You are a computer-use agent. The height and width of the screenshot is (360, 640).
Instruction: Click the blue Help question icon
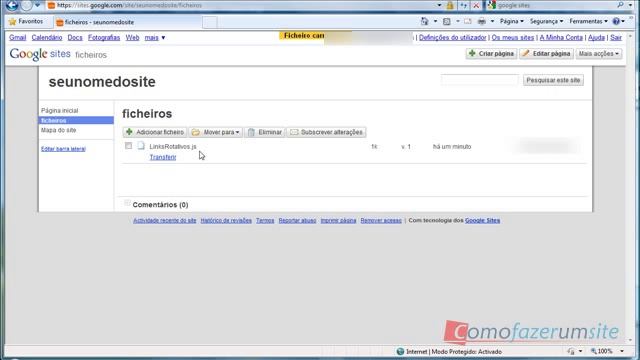pos(616,21)
